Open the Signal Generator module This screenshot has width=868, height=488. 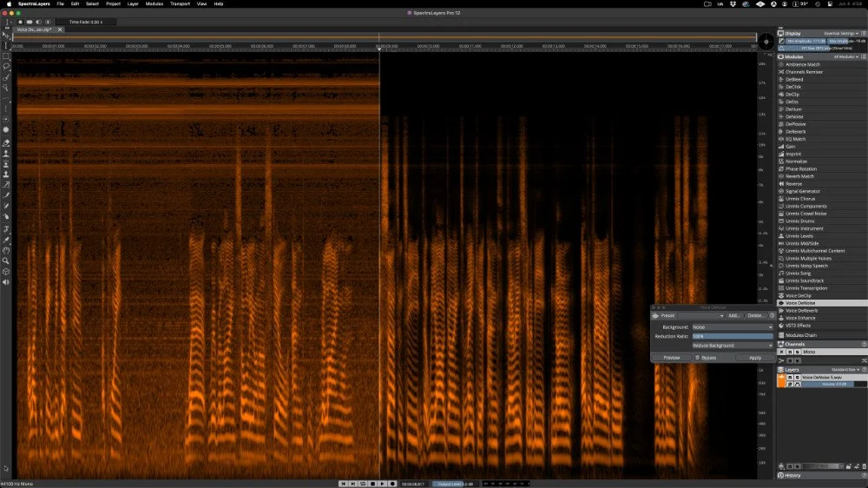point(802,191)
